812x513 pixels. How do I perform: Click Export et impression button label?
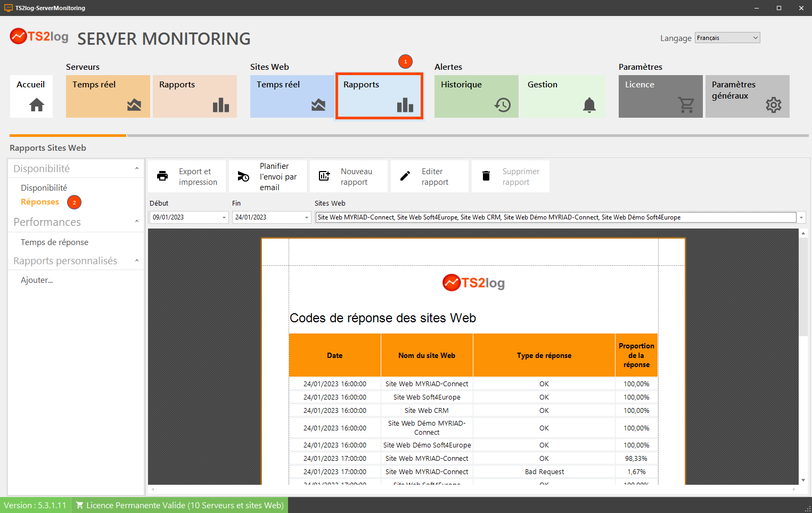(x=198, y=177)
